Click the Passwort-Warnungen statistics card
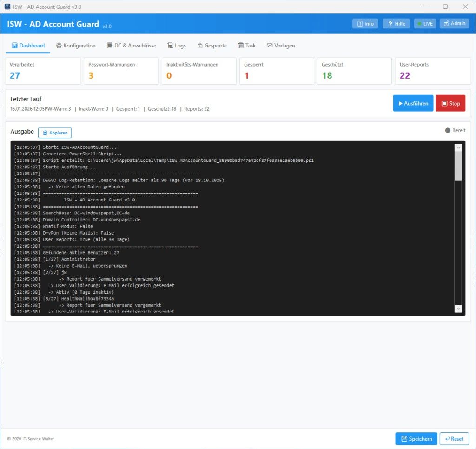476x449 pixels. [x=121, y=71]
